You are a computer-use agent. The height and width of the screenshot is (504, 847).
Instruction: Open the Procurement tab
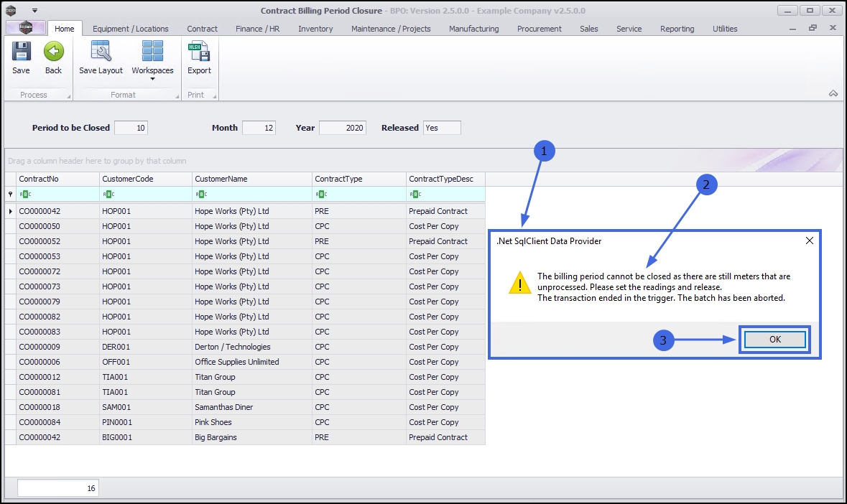[539, 29]
